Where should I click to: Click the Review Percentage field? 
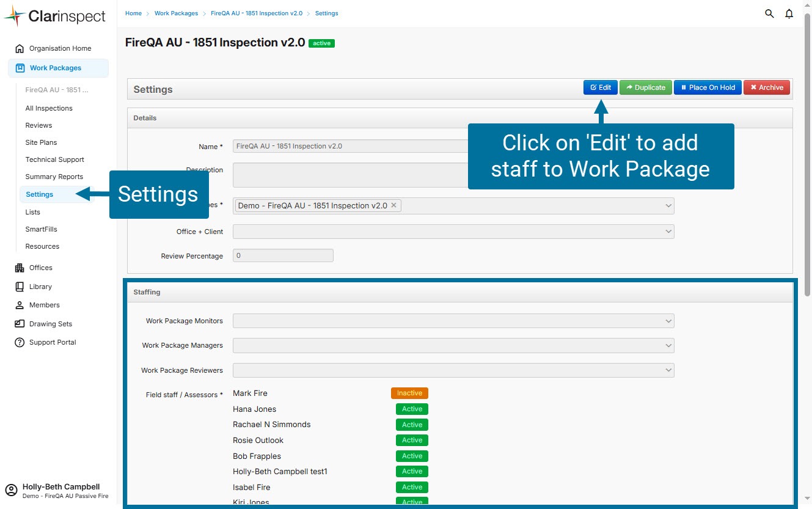coord(283,255)
